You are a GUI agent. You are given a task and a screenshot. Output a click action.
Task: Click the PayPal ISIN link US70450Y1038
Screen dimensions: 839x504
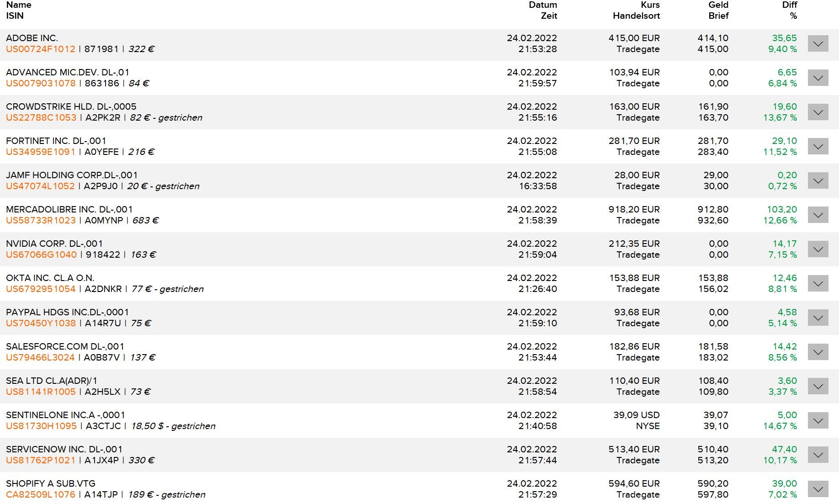click(41, 324)
